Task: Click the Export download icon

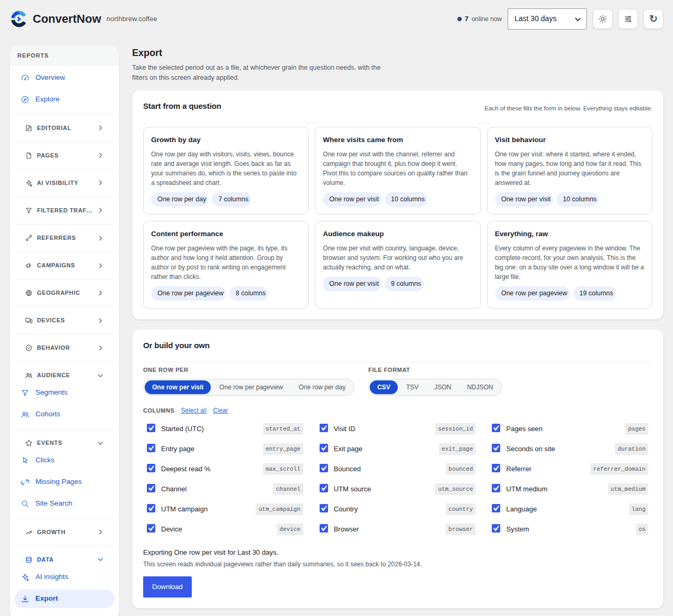Action: click(x=25, y=599)
